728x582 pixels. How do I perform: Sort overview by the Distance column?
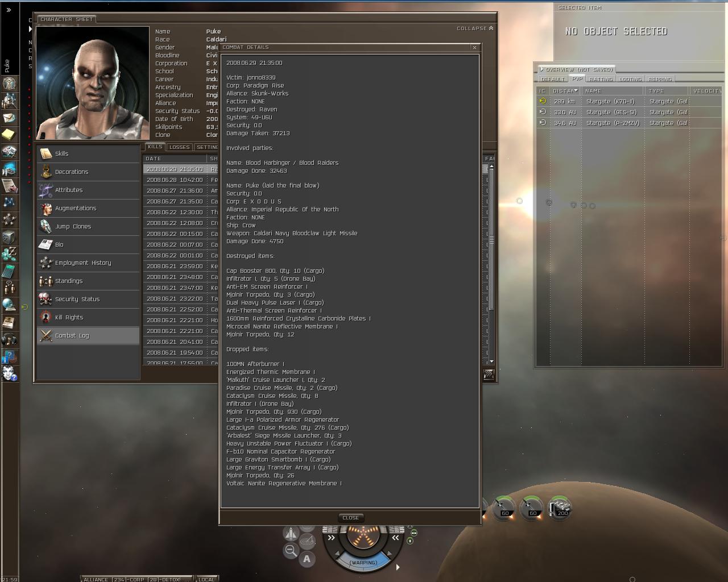(565, 91)
